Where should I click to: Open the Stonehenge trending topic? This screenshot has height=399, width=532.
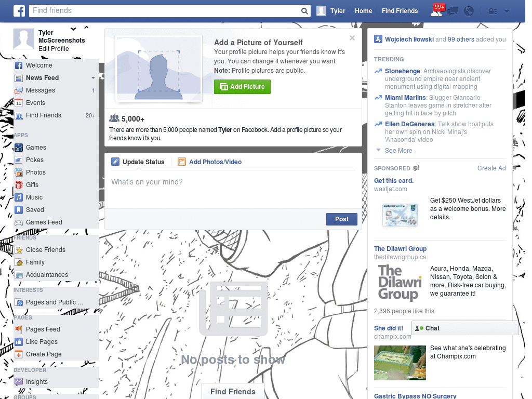(x=403, y=71)
